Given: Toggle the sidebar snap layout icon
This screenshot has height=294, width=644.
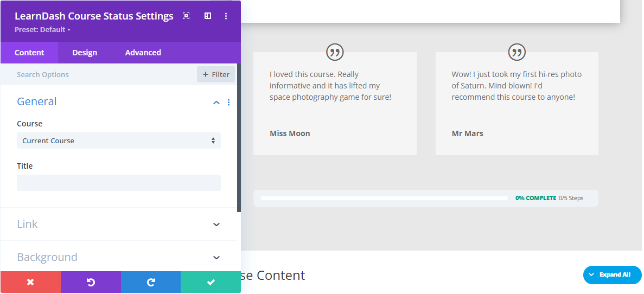Looking at the screenshot, I should (x=208, y=16).
